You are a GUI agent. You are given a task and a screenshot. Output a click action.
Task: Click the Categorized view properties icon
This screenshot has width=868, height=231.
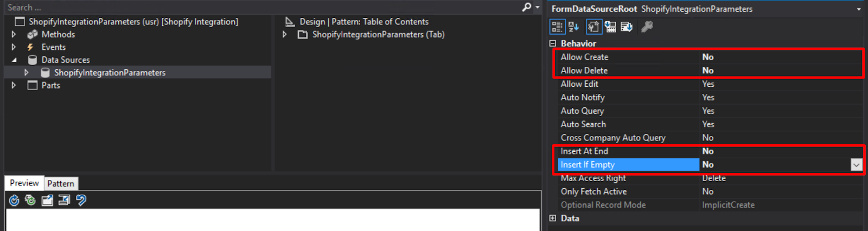point(557,27)
